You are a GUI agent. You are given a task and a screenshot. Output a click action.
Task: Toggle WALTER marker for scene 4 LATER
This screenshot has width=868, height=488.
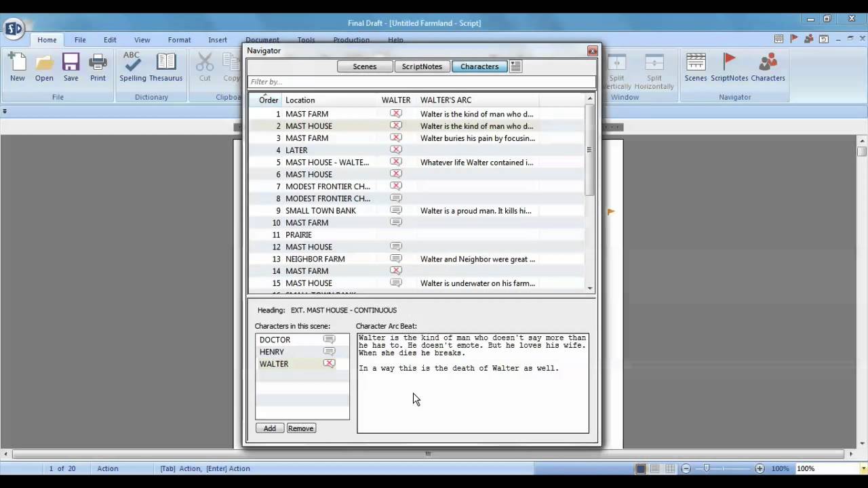pyautogui.click(x=396, y=150)
